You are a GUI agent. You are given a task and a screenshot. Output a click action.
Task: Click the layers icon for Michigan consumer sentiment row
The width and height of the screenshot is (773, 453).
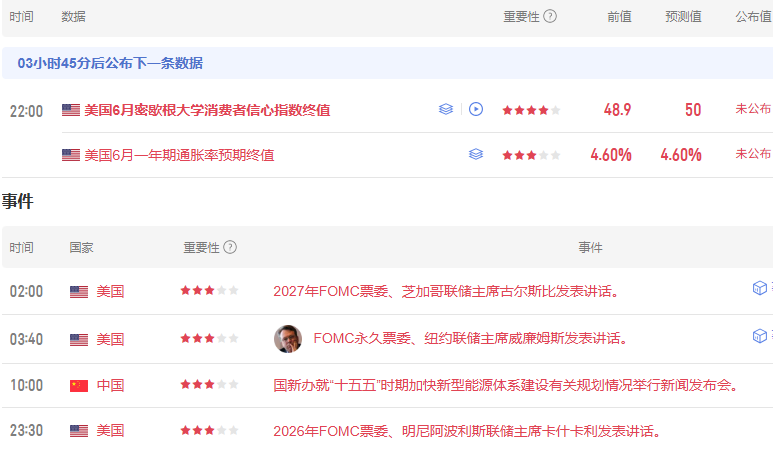(446, 109)
